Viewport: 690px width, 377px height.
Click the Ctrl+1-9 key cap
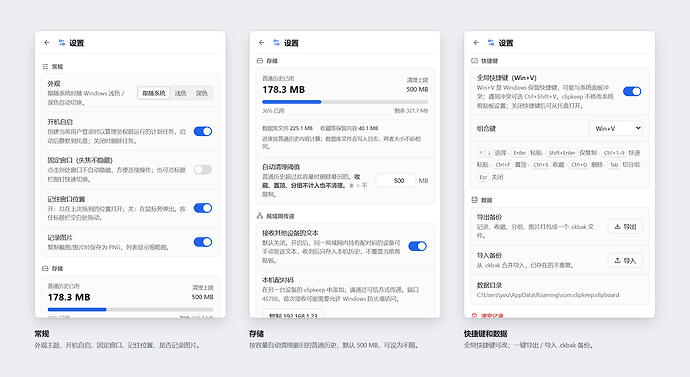[614, 153]
